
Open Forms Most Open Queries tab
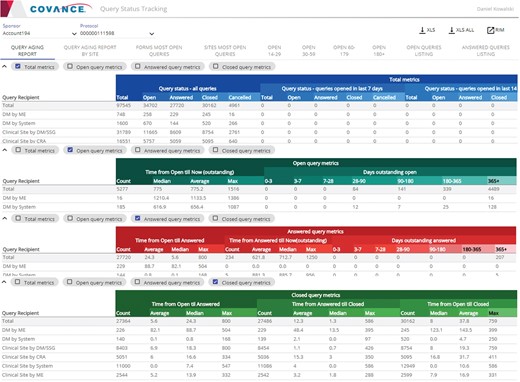[x=159, y=51]
